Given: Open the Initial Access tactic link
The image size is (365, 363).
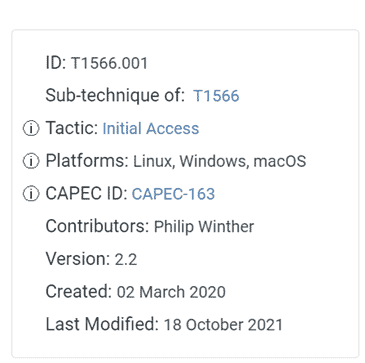Looking at the screenshot, I should [151, 129].
